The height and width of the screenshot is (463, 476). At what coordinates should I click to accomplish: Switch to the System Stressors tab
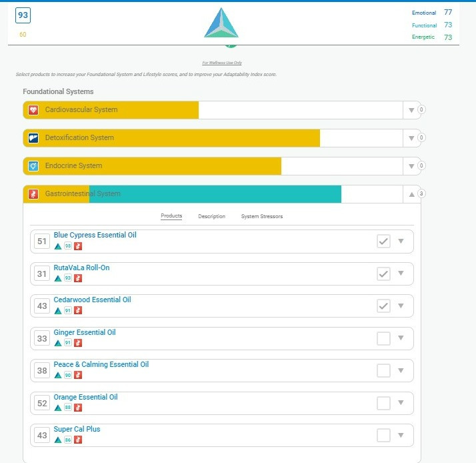[262, 216]
